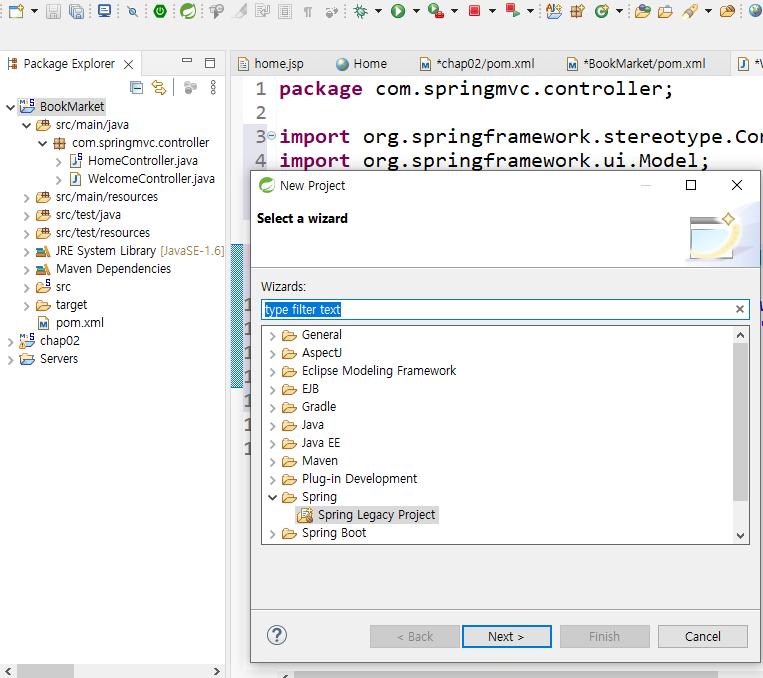The height and width of the screenshot is (678, 763).
Task: Open the Debug dropdown arrow
Action: coord(378,11)
